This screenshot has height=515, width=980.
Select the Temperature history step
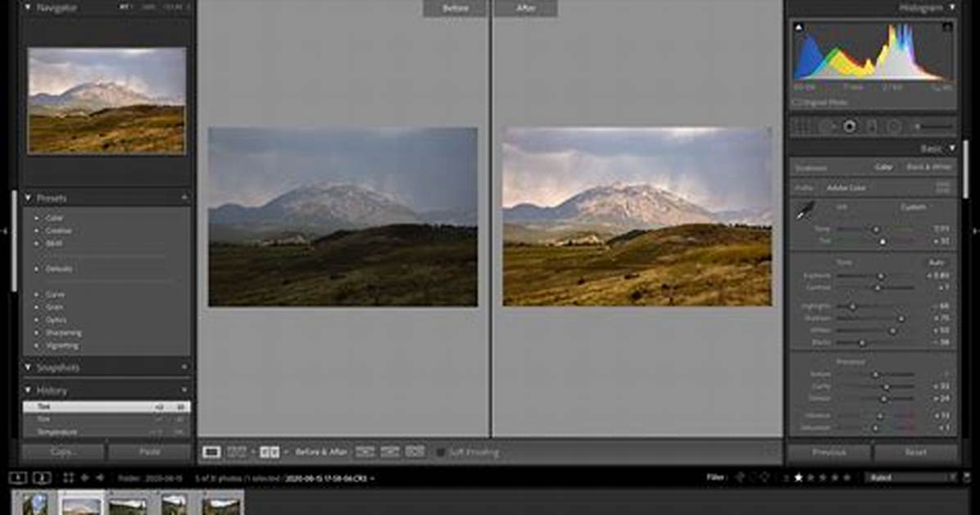point(107,432)
